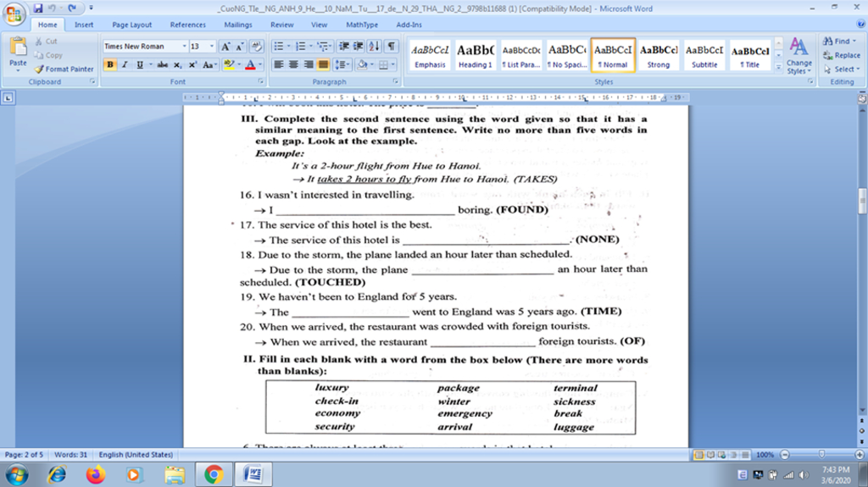
Task: Grow font size with the large A
Action: pyautogui.click(x=225, y=47)
